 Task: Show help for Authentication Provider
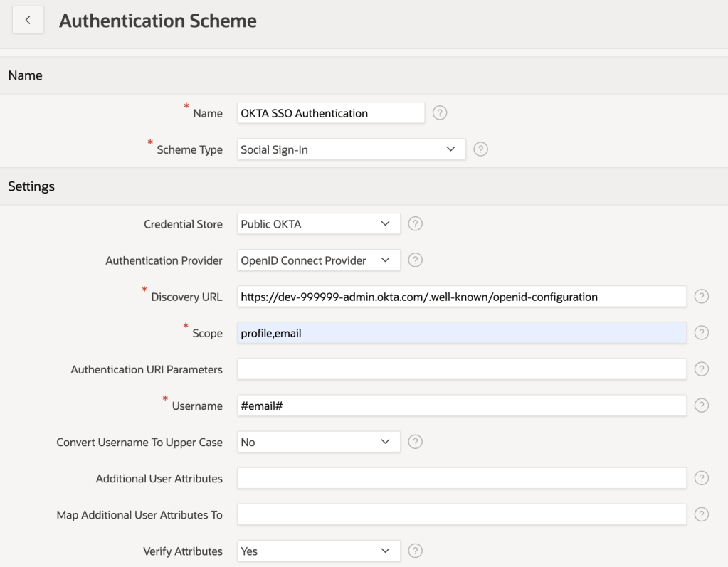click(x=416, y=260)
